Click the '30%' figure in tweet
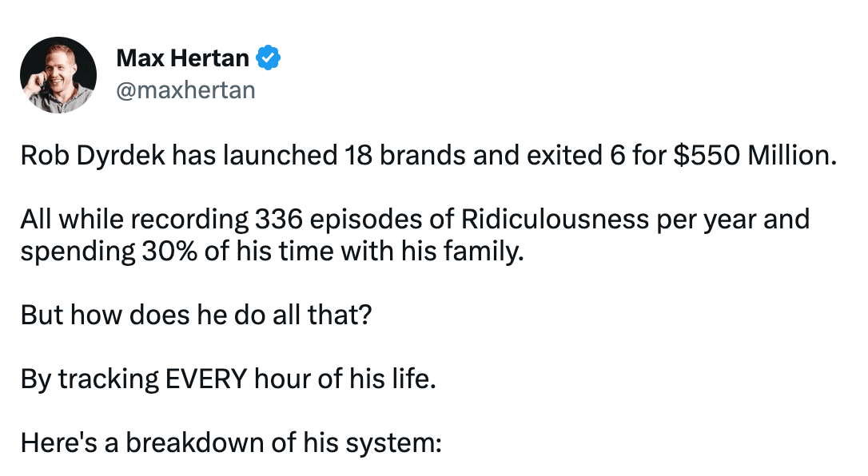This screenshot has height=476, width=868. [x=169, y=252]
